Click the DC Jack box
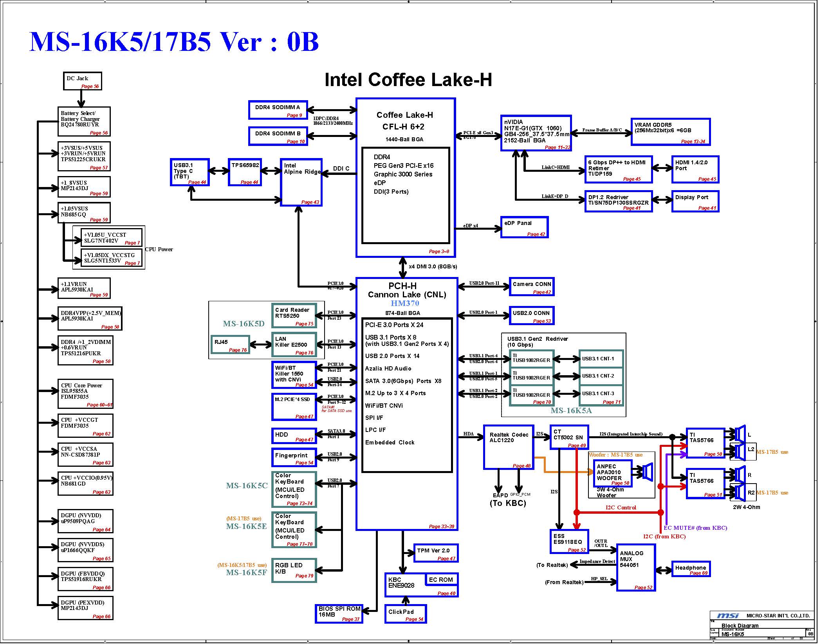This screenshot has width=821, height=644. tap(83, 81)
